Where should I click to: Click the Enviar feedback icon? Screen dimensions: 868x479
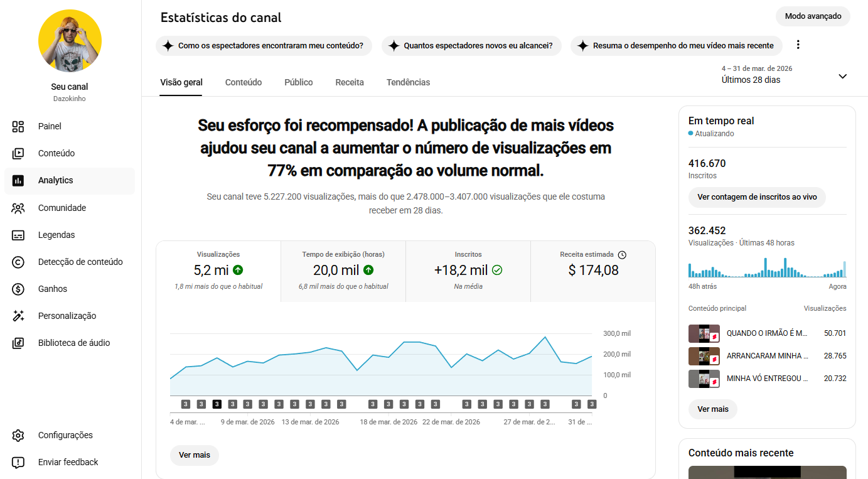(x=18, y=462)
